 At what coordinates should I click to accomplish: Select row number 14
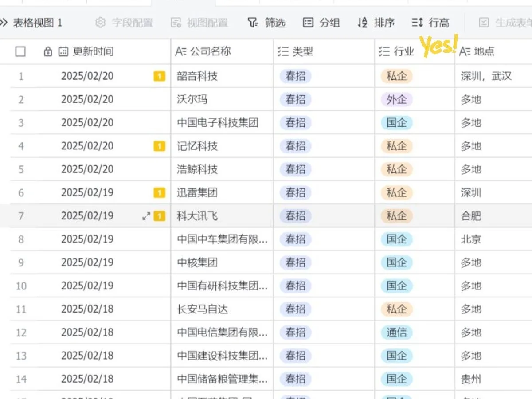click(x=21, y=379)
